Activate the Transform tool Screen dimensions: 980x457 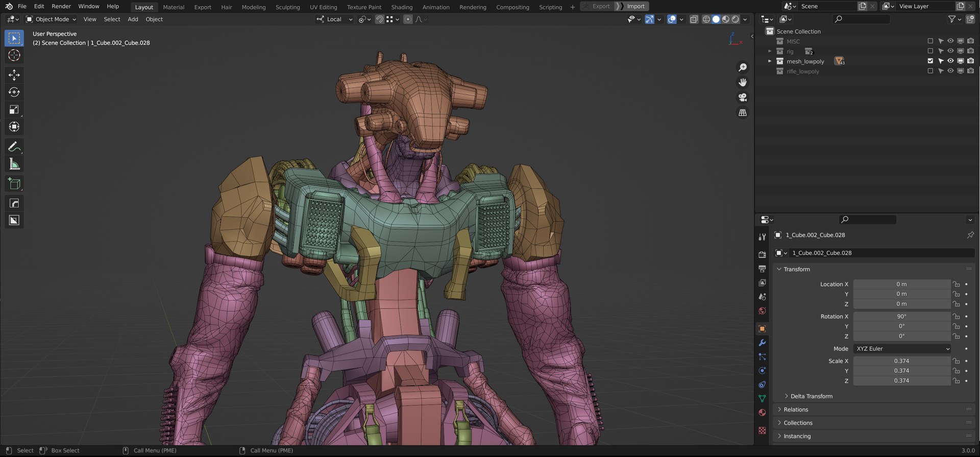[14, 127]
